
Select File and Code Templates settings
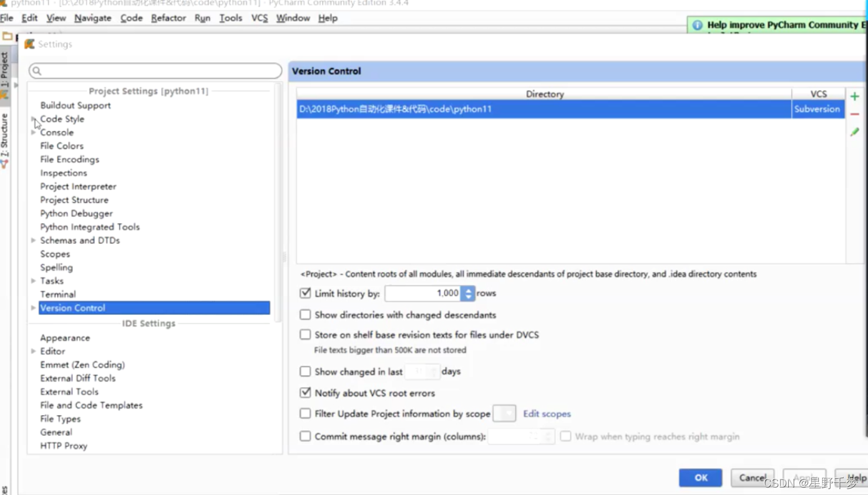92,405
